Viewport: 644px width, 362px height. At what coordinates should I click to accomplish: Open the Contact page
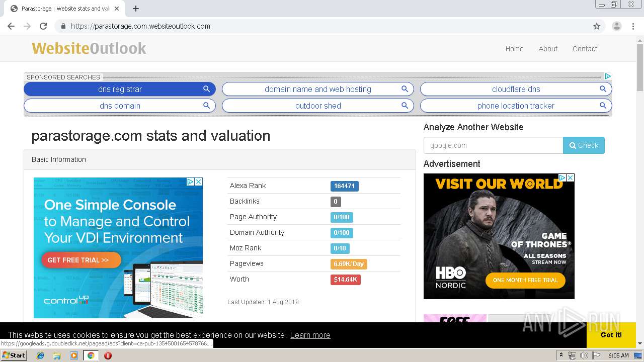585,49
